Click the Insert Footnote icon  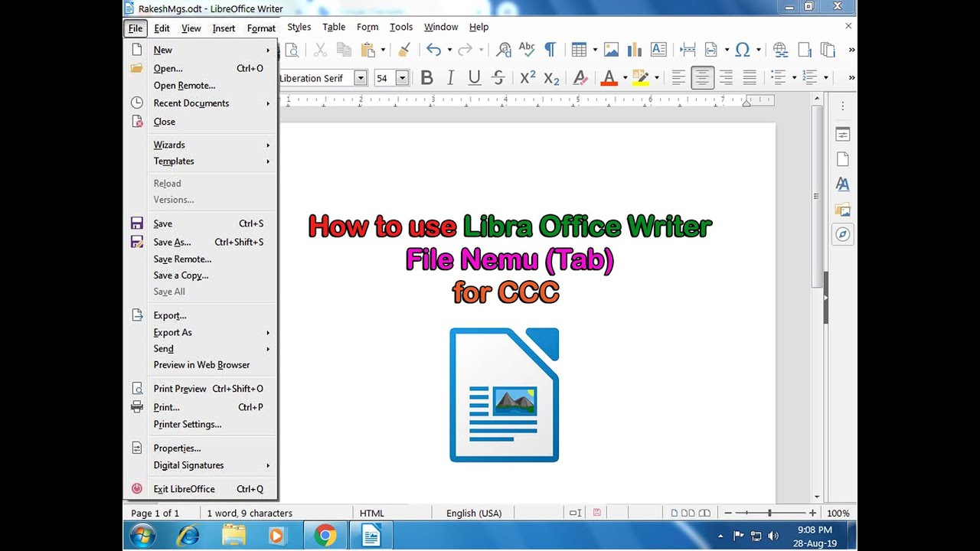pos(804,50)
